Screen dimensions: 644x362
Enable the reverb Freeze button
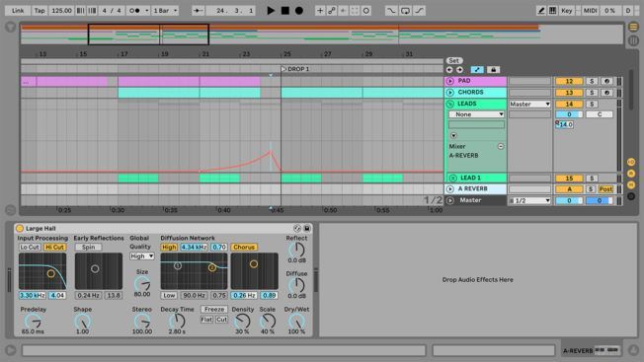pos(214,309)
